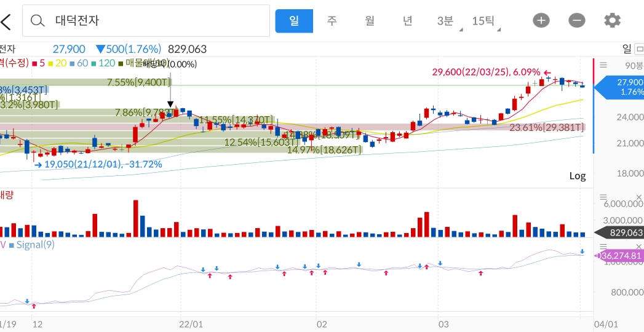Close the OBV Signal panel with X
Viewport: 644px width, 332px height.
(x=638, y=246)
